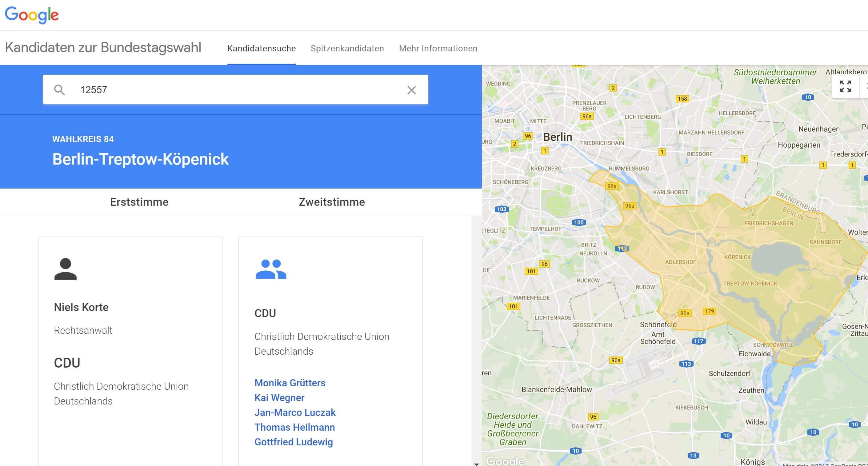Select the Zweitstimme column header
The width and height of the screenshot is (868, 466).
332,202
